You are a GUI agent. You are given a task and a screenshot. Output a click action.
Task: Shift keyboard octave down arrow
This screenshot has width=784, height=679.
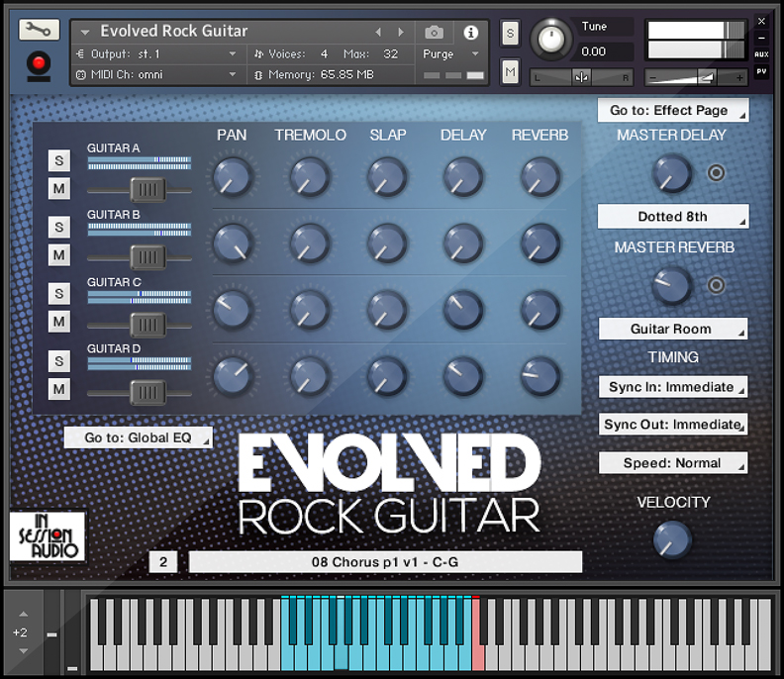[24, 651]
